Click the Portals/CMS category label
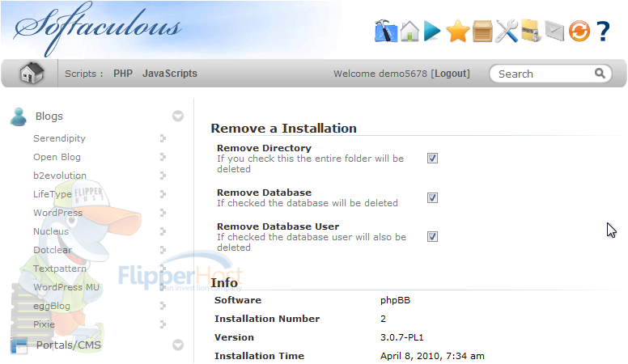Image resolution: width=628 pixels, height=364 pixels. pos(69,345)
